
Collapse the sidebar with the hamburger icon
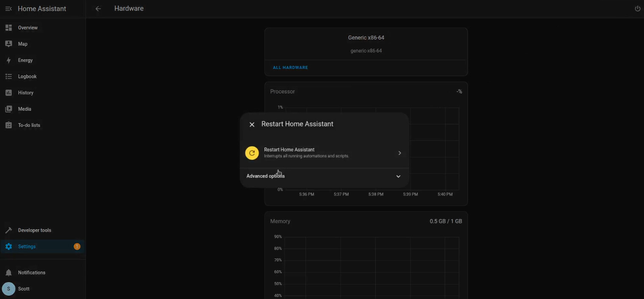click(x=8, y=9)
